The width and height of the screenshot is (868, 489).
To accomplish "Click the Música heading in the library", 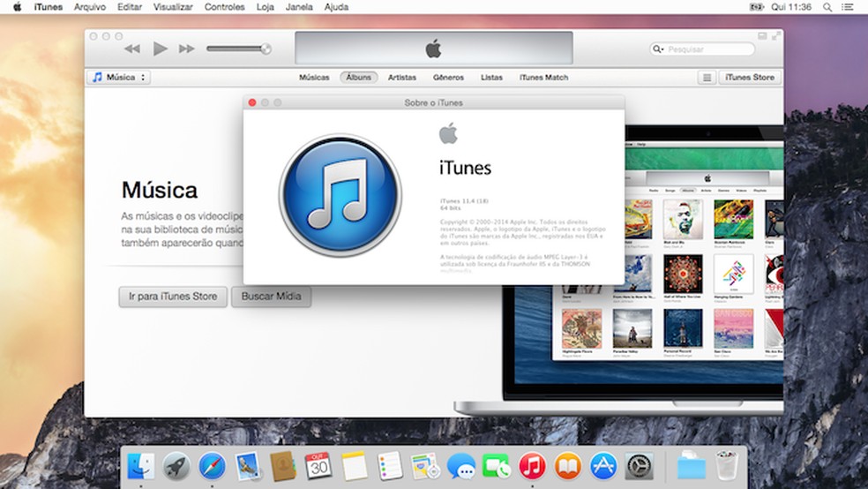I will (x=160, y=191).
